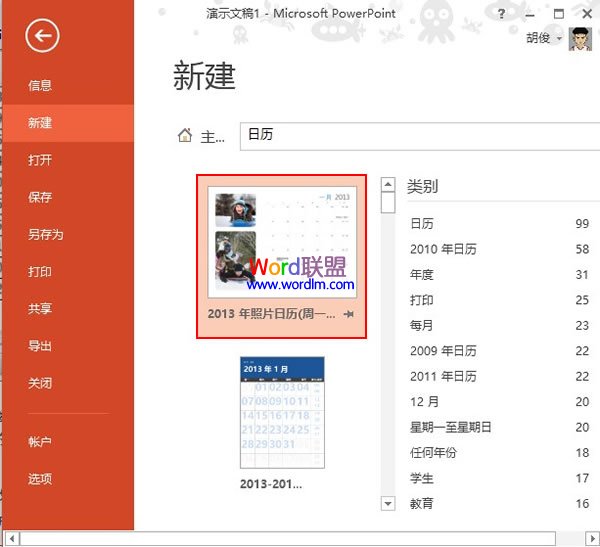The image size is (600, 547).
Task: Click the 胡俊 user name
Action: pos(538,38)
